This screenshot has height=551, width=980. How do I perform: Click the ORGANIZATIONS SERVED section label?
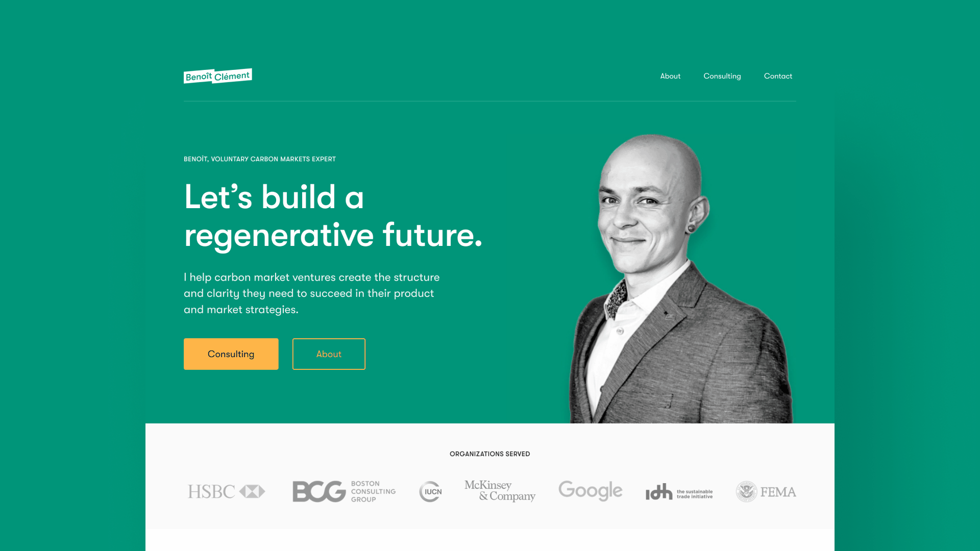tap(490, 454)
